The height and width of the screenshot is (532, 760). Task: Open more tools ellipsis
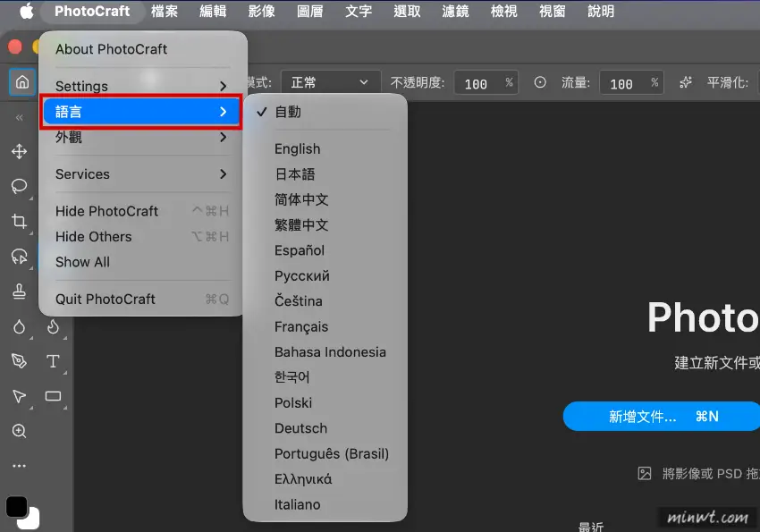20,466
